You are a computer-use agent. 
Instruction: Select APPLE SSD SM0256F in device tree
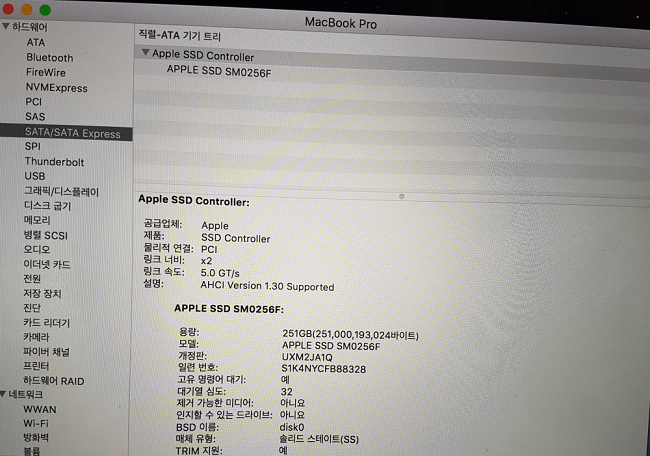[218, 71]
